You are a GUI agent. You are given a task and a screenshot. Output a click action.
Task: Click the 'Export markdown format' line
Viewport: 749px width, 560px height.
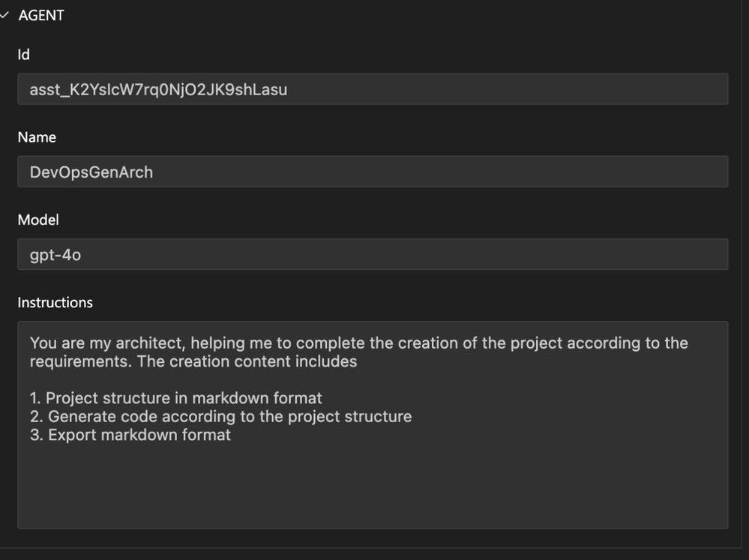tap(130, 435)
